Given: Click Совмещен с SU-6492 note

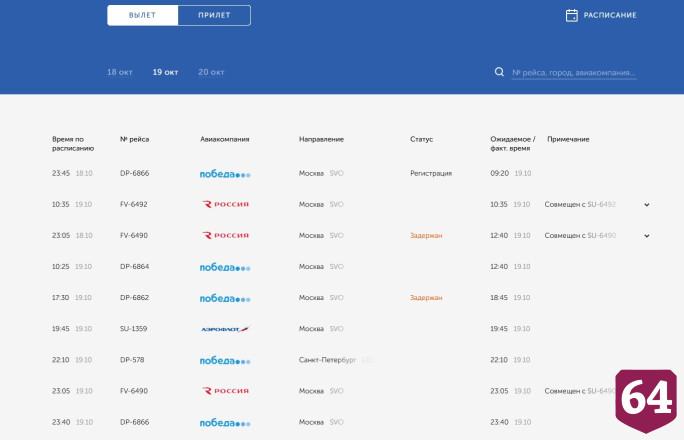Looking at the screenshot, I should tap(580, 204).
